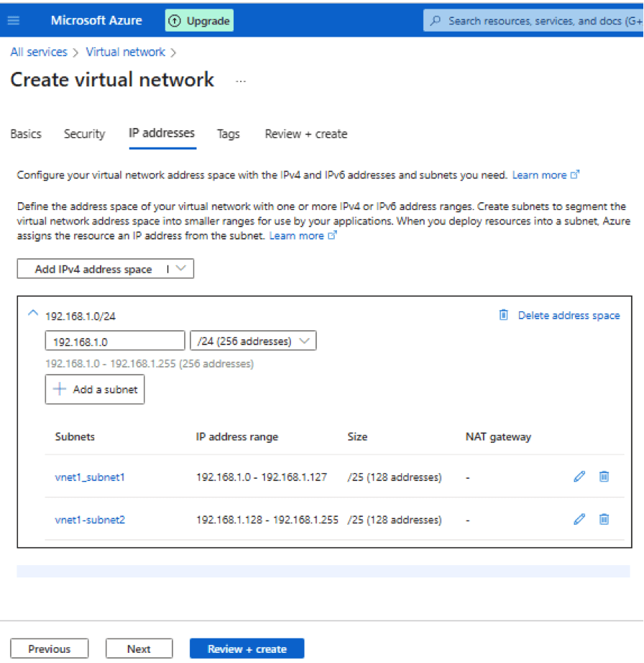Open the Tags tab
The height and width of the screenshot is (663, 644).
coord(229,134)
